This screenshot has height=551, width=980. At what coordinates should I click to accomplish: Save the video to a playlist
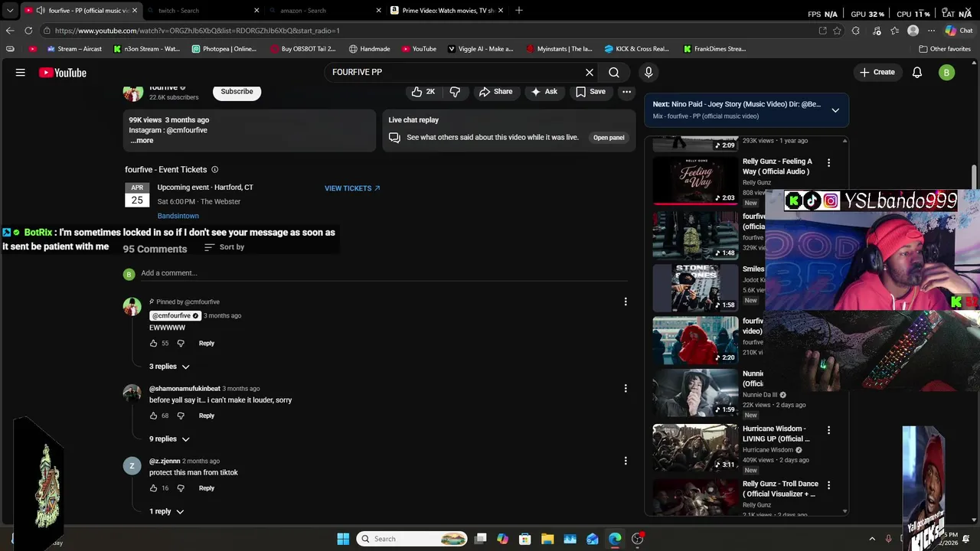(590, 92)
